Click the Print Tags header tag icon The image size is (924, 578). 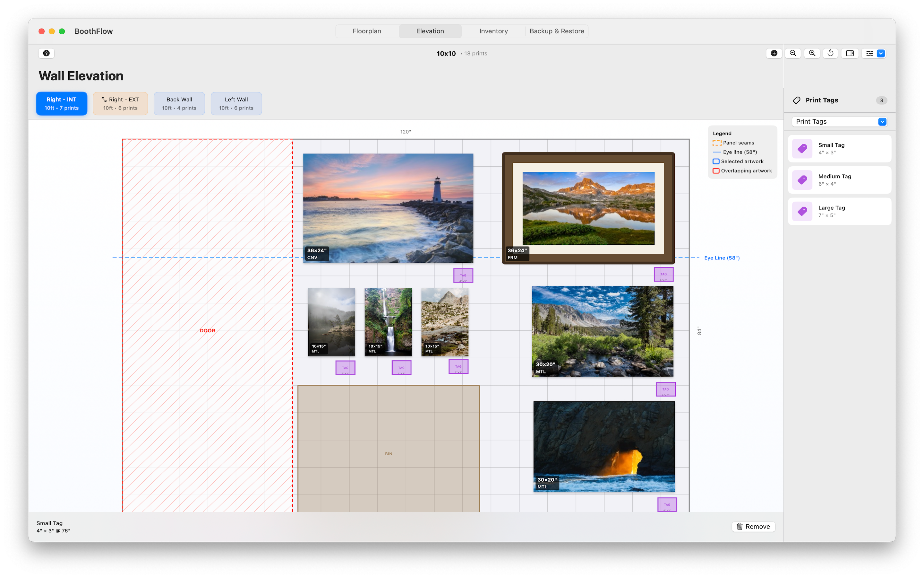pyautogui.click(x=796, y=100)
